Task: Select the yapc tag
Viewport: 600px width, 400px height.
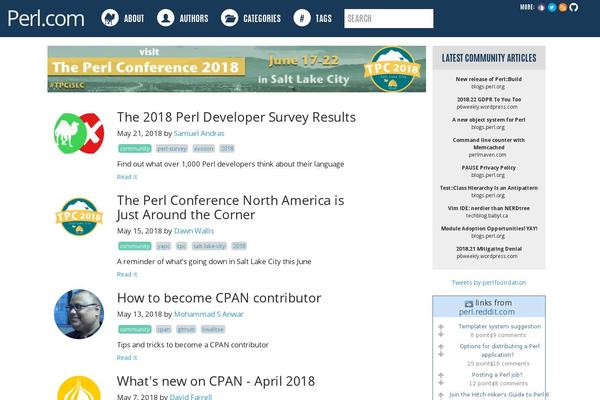Action: 163,246
